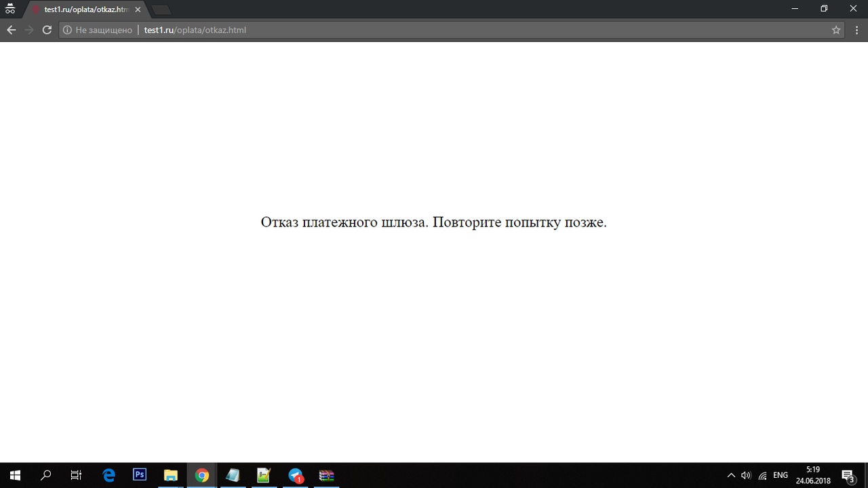This screenshot has height=488, width=868.
Task: Open site info for 'Не защищено'
Action: click(97, 30)
